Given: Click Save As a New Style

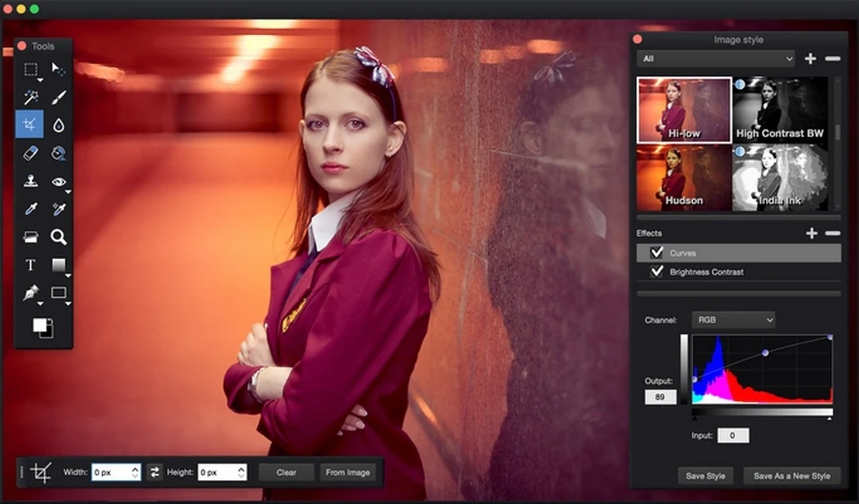Looking at the screenshot, I should 791,476.
